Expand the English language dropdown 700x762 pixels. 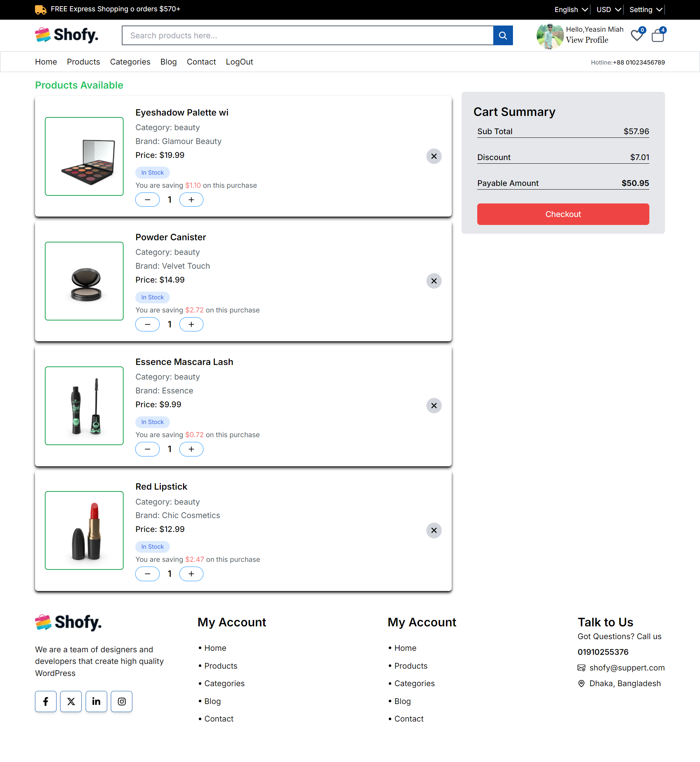pos(571,9)
